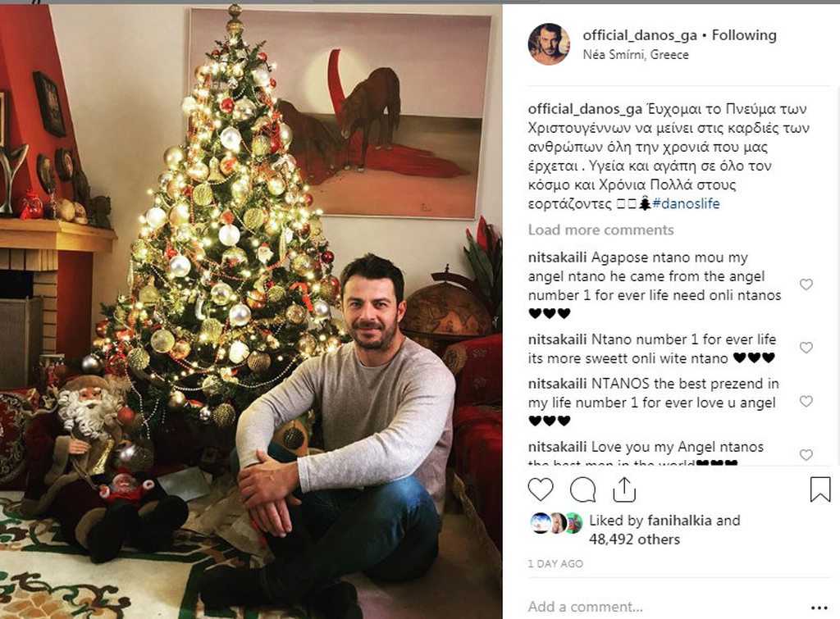
Task: Open official_danos_ga profile picture
Action: [x=549, y=44]
